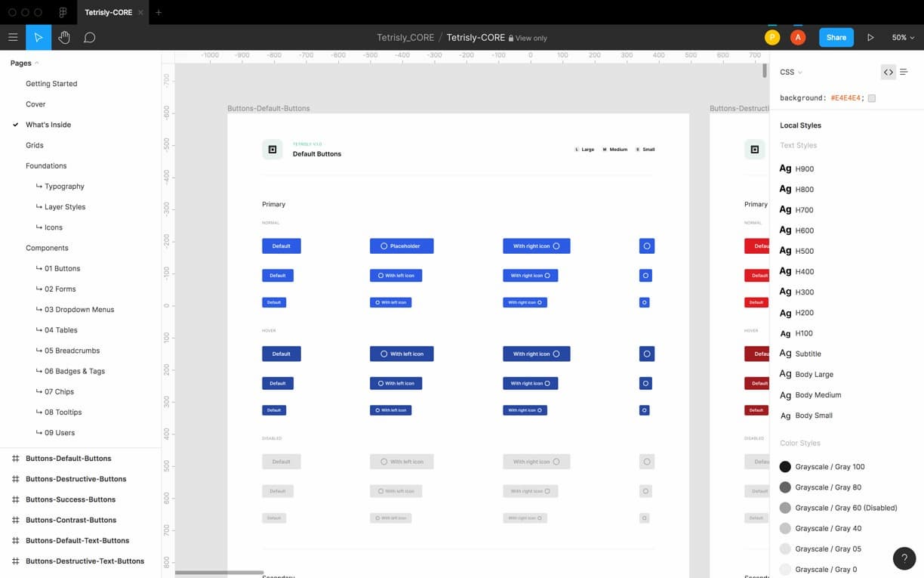Switch to the Code view icon
This screenshot has width=924, height=578.
[888, 72]
